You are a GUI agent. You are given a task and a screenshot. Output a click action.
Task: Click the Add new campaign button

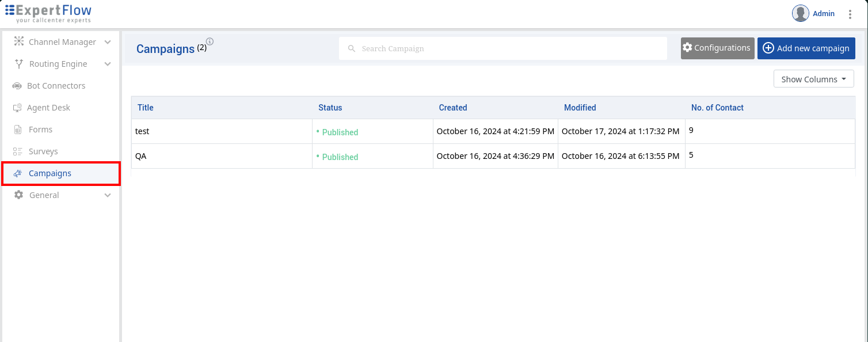(806, 48)
